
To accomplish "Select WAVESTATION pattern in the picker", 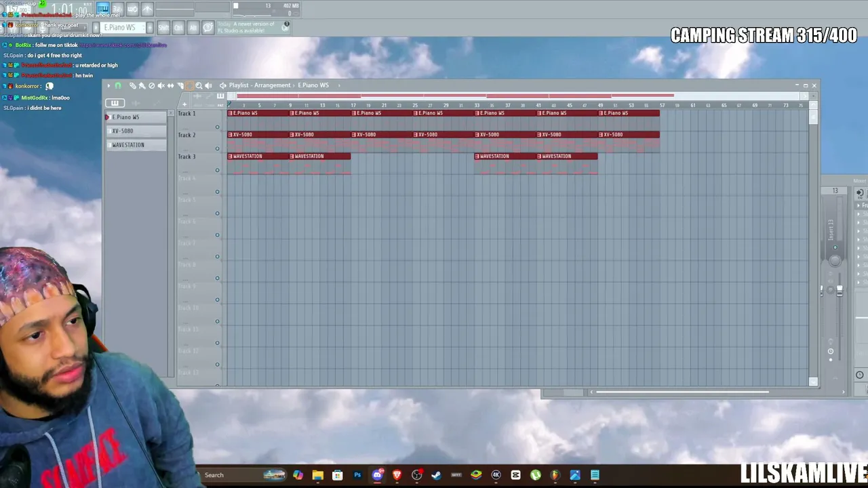I will pyautogui.click(x=136, y=145).
